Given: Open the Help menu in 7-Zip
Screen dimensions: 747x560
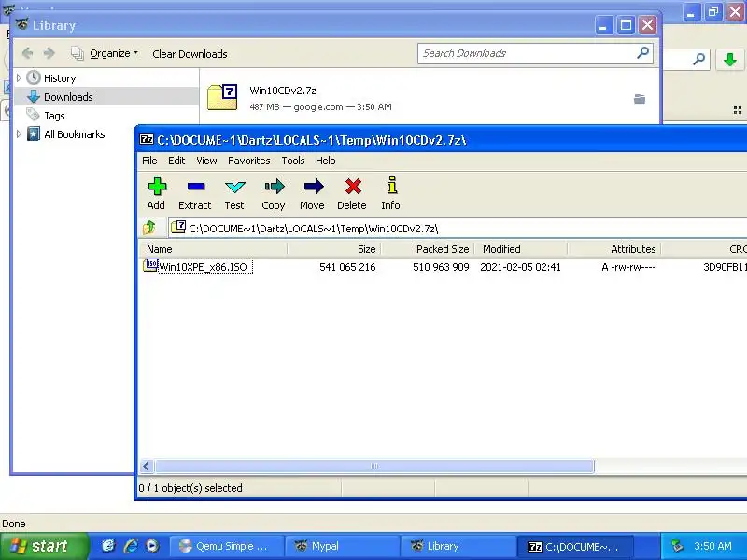Looking at the screenshot, I should (325, 161).
